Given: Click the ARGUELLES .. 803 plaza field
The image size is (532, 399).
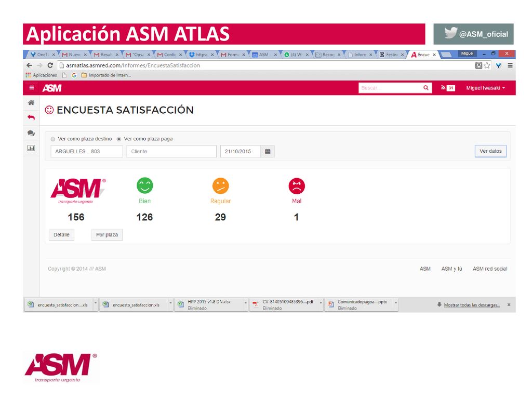Looking at the screenshot, I should click(87, 151).
